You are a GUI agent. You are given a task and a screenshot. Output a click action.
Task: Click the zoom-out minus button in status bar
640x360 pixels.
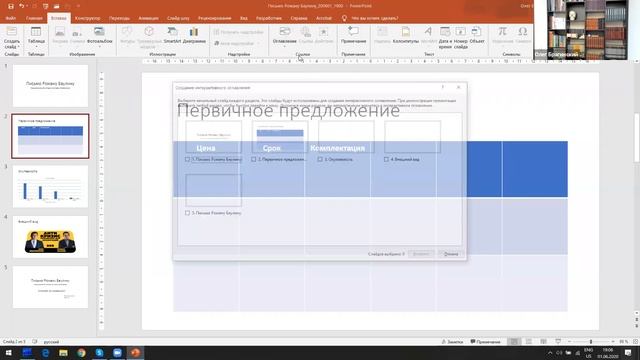tap(569, 342)
